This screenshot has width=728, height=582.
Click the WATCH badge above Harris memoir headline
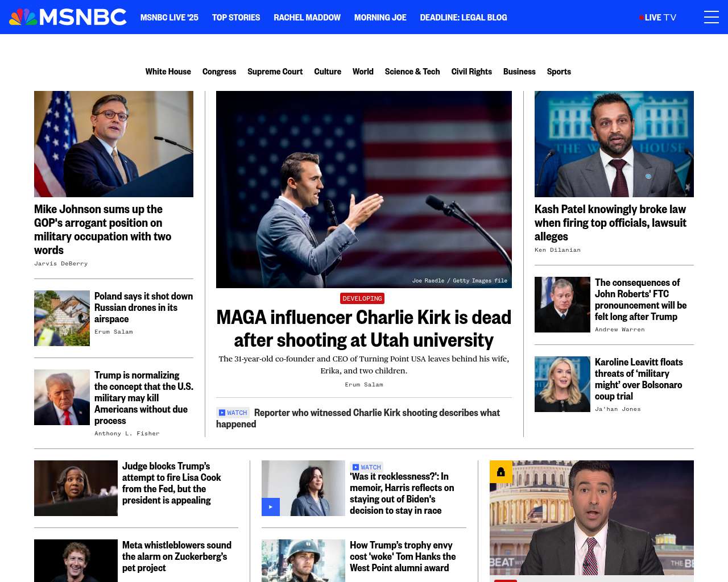point(366,467)
